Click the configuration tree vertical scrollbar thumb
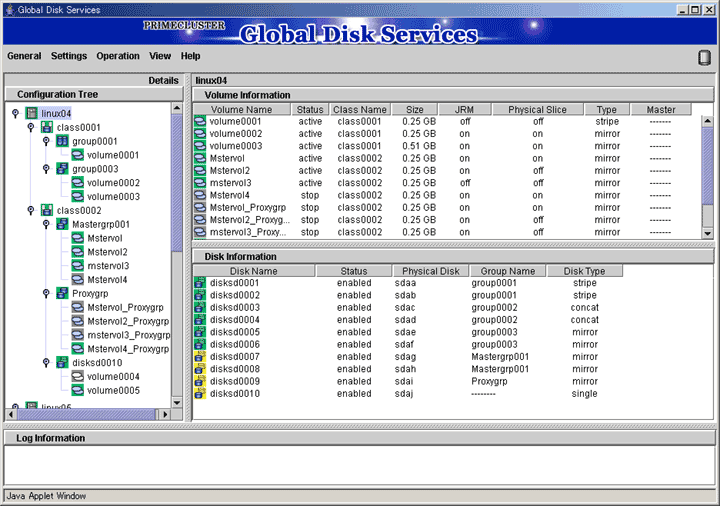720x506 pixels. pos(177,183)
